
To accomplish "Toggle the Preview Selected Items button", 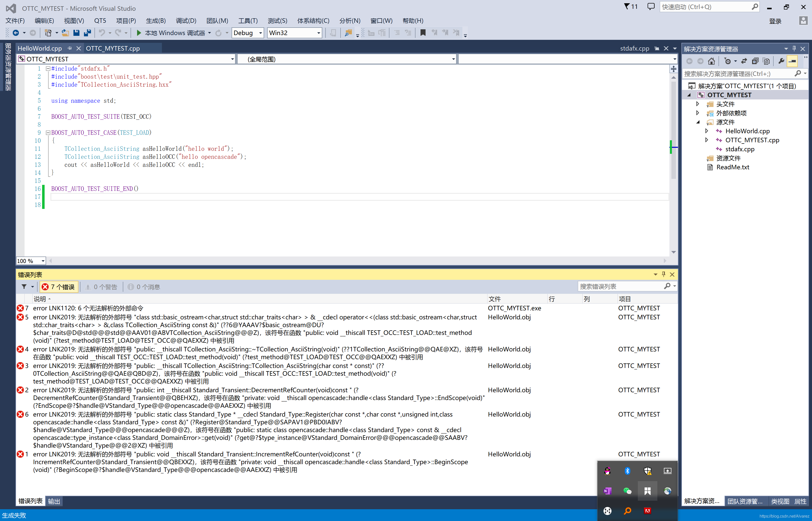I will [792, 61].
